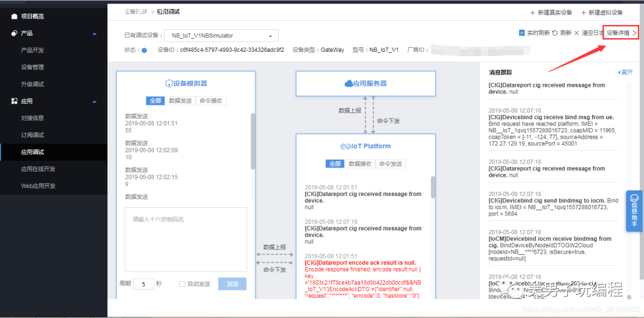Image resolution: width=644 pixels, height=318 pixels.
Task: Click 清空日志 link
Action: click(x=593, y=33)
